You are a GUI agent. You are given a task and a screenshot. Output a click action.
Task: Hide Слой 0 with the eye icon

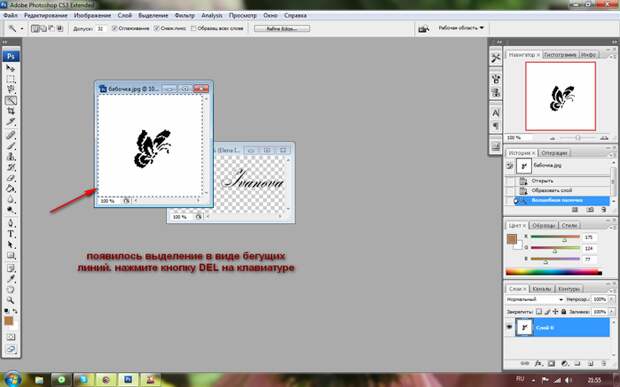509,327
